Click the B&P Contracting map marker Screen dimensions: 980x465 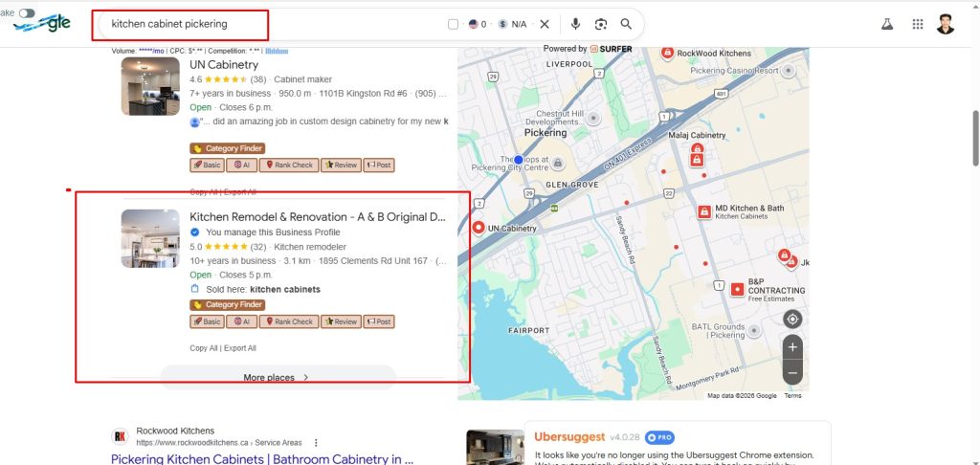click(738, 289)
